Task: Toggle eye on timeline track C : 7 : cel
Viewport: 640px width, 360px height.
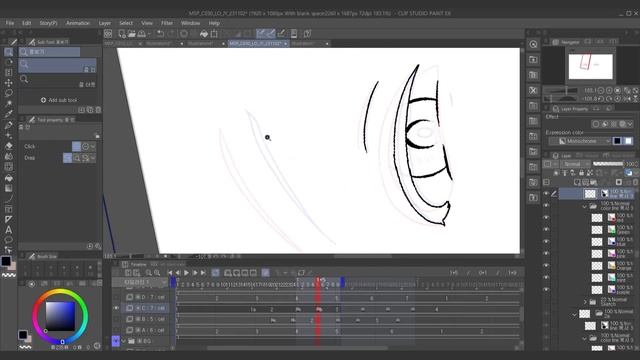Action: point(116,308)
